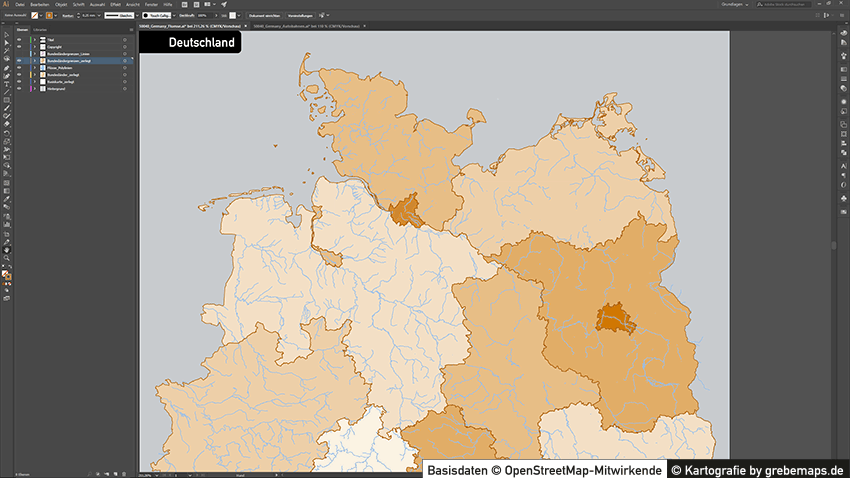Click the Illustrator Ai logo icon
The image size is (850, 478).
click(x=6, y=5)
